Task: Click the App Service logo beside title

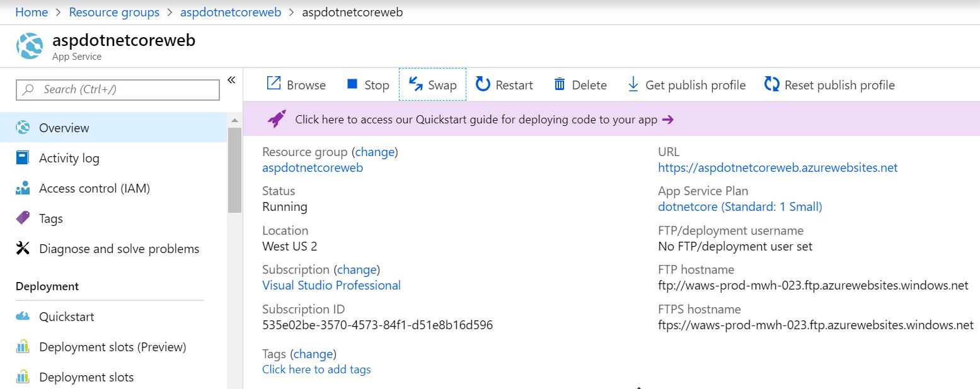Action: point(30,46)
